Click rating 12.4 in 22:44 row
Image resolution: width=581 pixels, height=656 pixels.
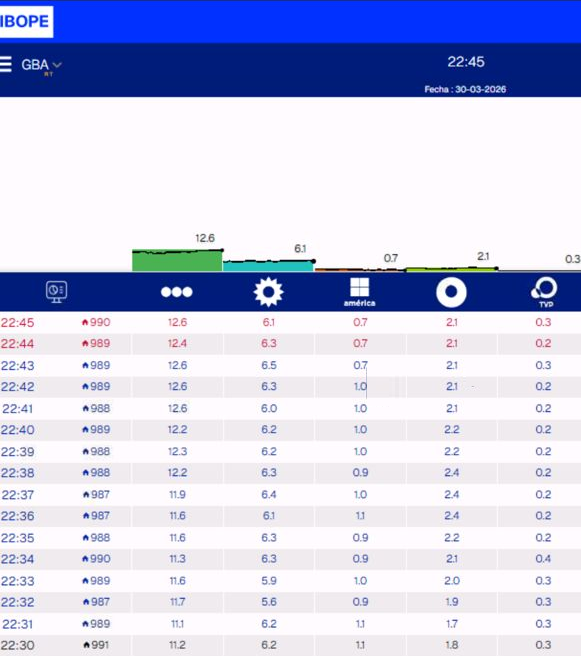tap(177, 343)
